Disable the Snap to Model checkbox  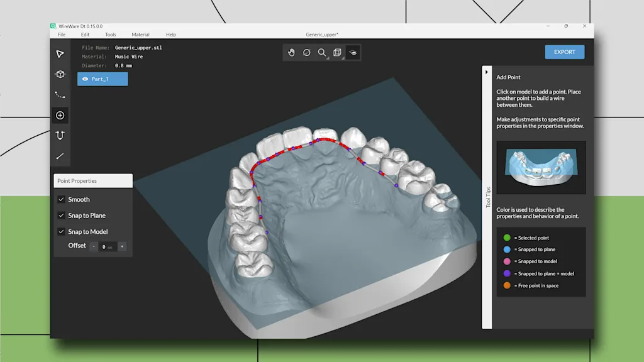point(62,232)
